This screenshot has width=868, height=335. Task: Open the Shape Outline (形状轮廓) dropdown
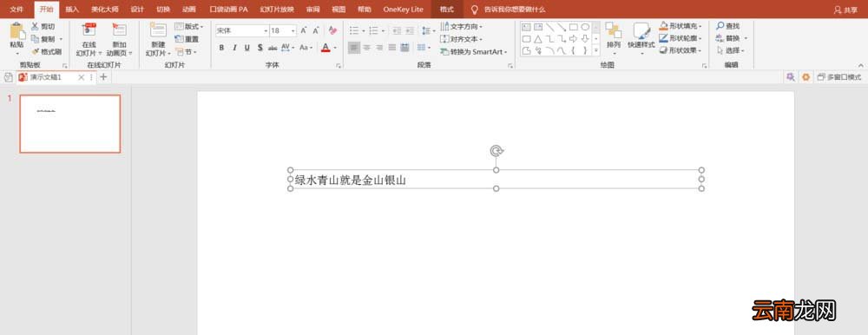pyautogui.click(x=681, y=38)
